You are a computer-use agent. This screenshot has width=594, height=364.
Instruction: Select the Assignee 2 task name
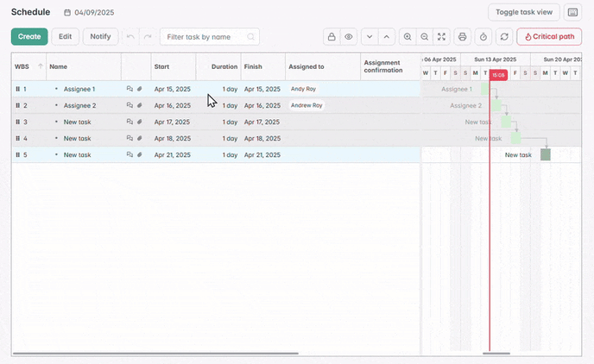[79, 105]
